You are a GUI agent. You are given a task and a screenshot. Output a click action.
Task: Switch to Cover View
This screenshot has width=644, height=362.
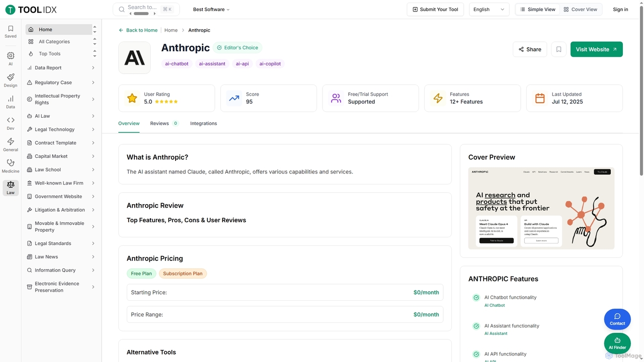point(581,10)
